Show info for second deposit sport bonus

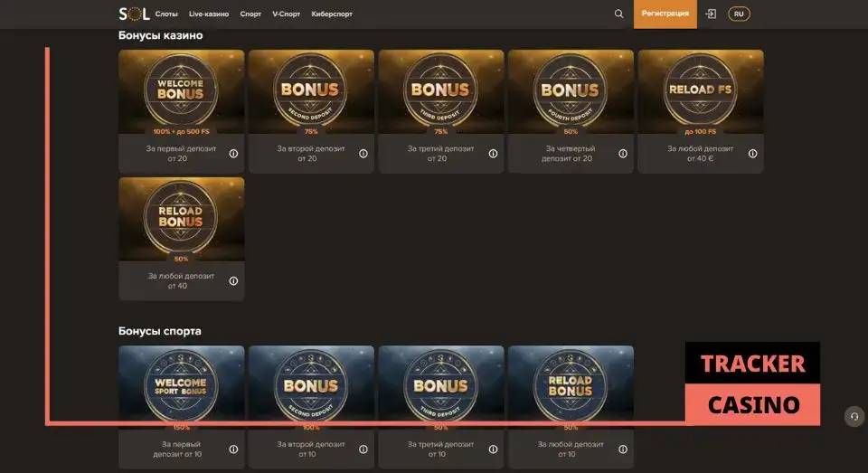tap(363, 449)
